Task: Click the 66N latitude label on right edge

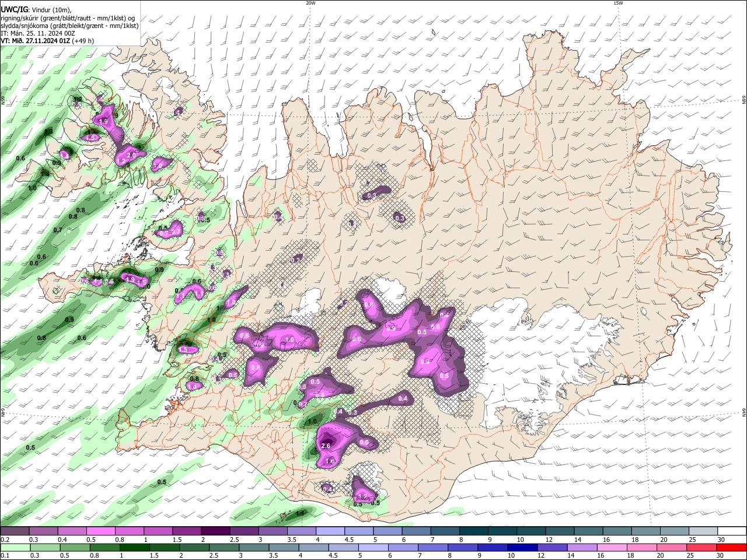Action: pos(744,100)
